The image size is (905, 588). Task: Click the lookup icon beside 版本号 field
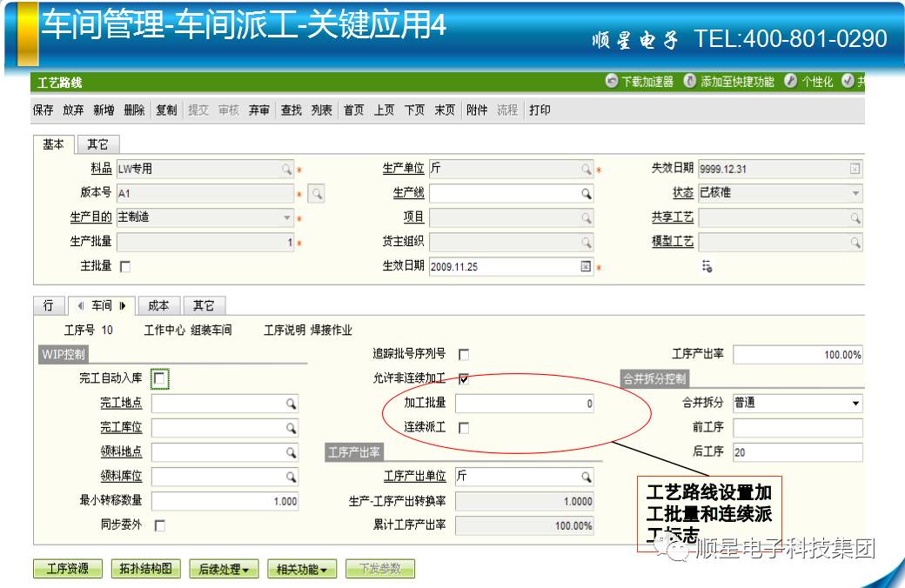pyautogui.click(x=316, y=193)
